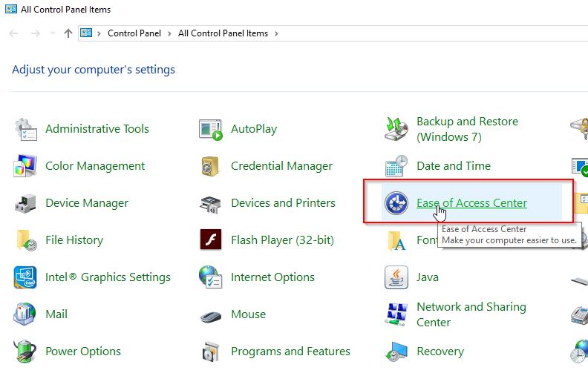Open Devices and Printers link
This screenshot has width=588, height=373.
283,203
